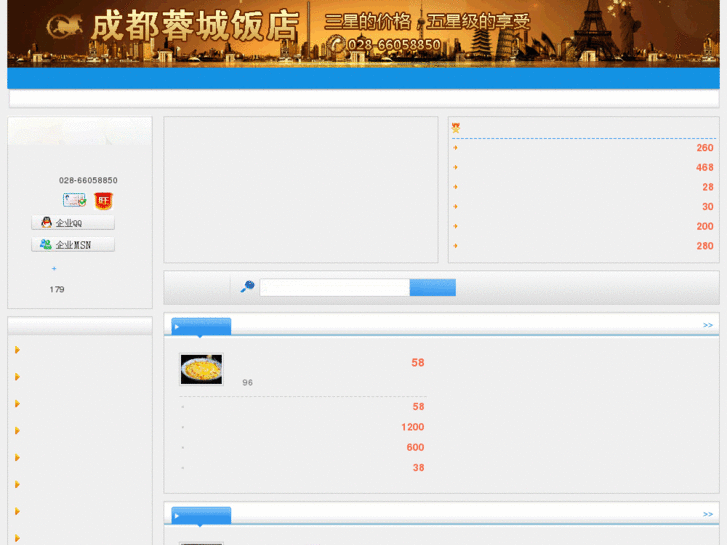Click the orange arrow in 468 row
This screenshot has width=727, height=545.
[455, 167]
